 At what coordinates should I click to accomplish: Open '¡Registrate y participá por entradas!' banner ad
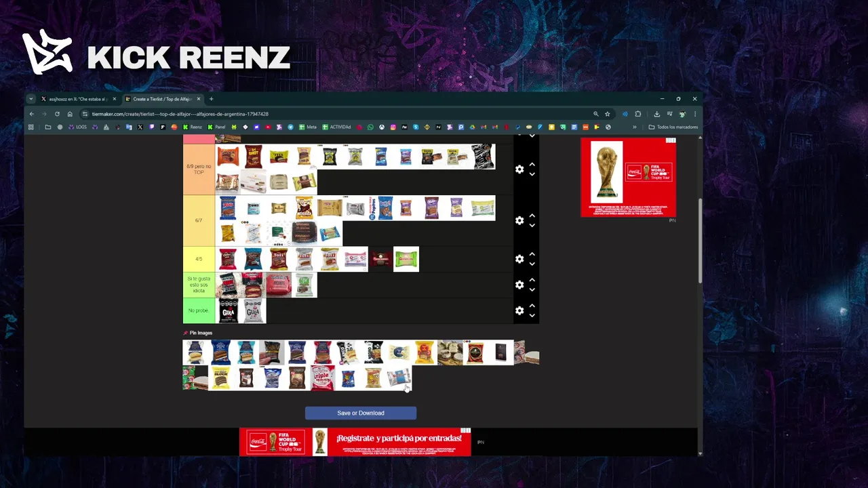click(355, 442)
